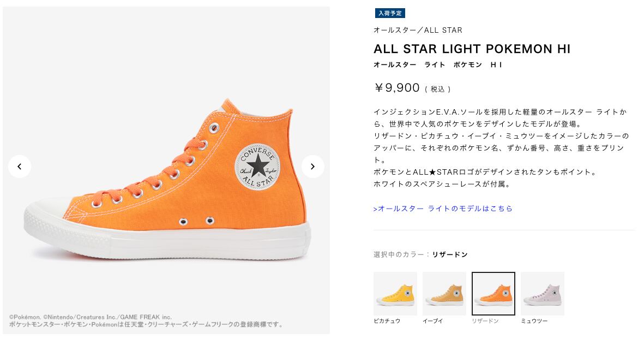
Task: Select the ピカチュウ color variant
Action: 395,293
